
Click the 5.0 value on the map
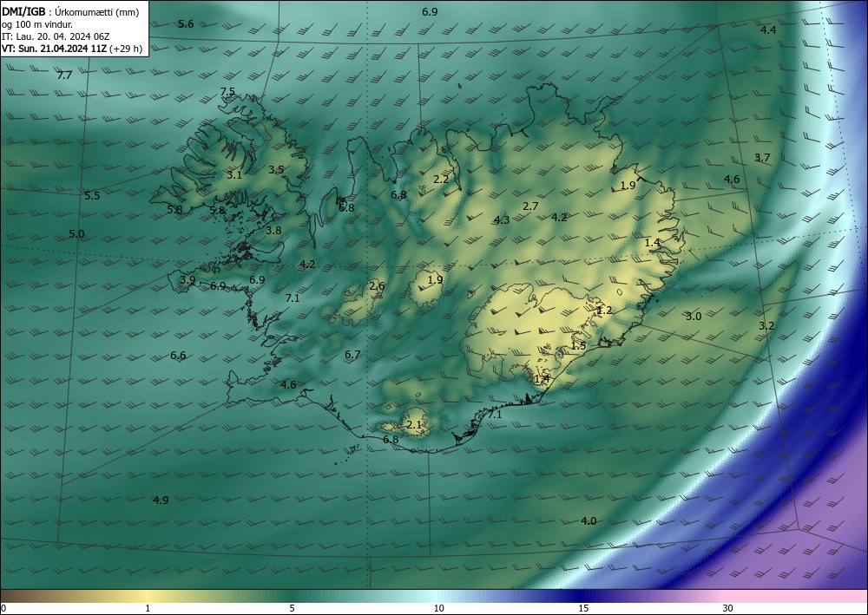click(x=77, y=234)
